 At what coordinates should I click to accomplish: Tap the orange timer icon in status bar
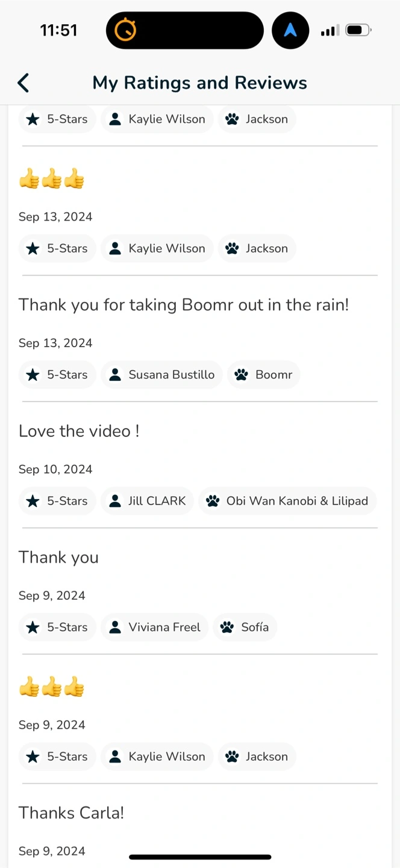point(125,30)
